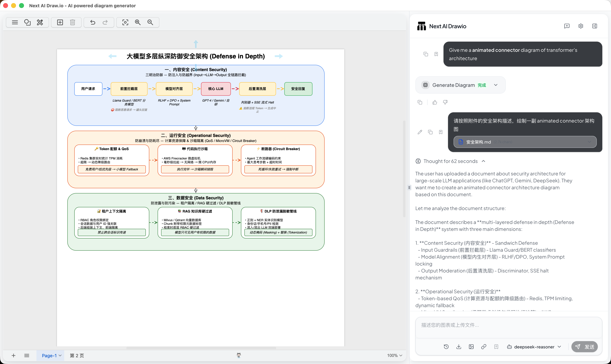Click the insert plus box icon

tap(60, 22)
